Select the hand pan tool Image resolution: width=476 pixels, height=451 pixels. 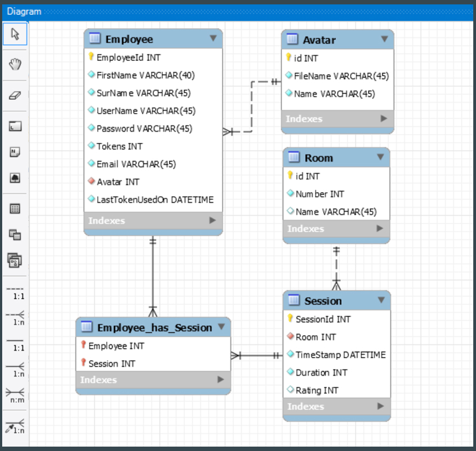click(15, 65)
